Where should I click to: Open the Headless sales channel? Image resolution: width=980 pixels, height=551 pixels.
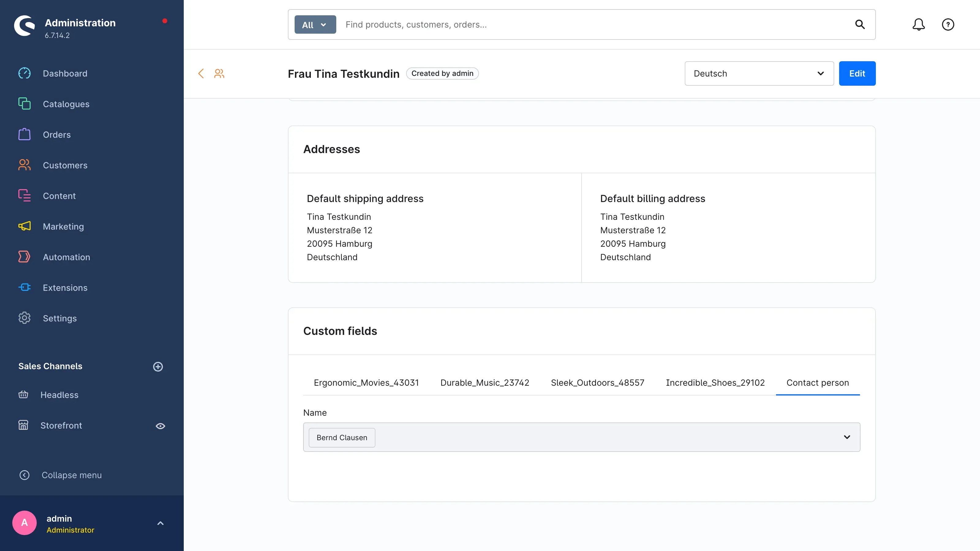pyautogui.click(x=59, y=395)
